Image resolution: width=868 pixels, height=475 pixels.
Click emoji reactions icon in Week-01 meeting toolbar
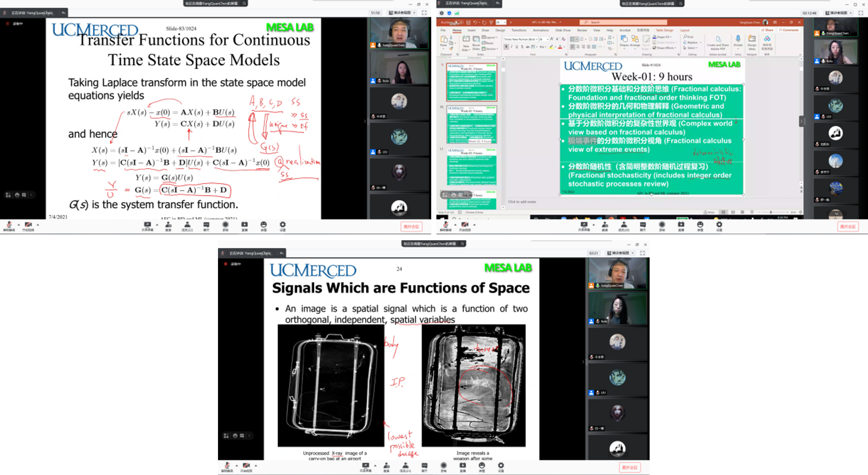pos(700,225)
